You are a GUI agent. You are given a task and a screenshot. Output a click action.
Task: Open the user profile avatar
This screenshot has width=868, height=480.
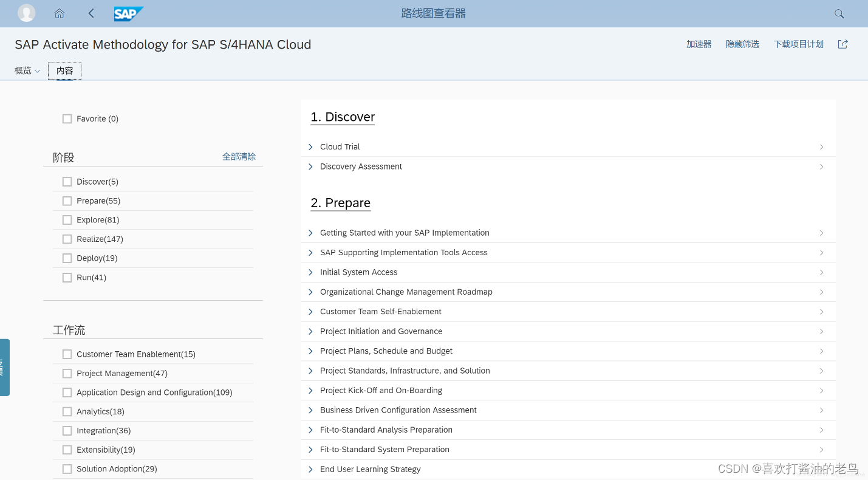(x=26, y=13)
